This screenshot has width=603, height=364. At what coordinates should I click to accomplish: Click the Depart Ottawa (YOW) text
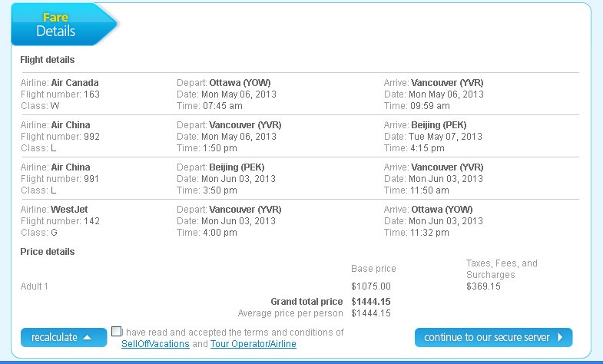224,83
